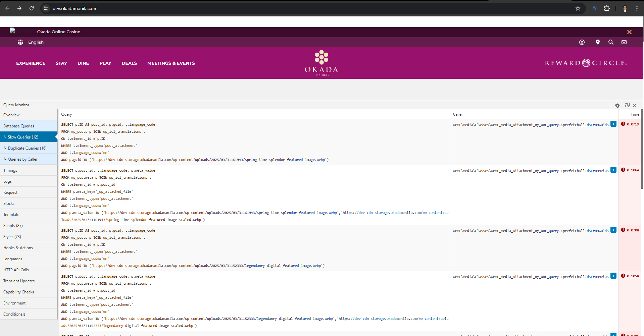Open the Template panel
This screenshot has height=336, width=644.
tap(29, 214)
